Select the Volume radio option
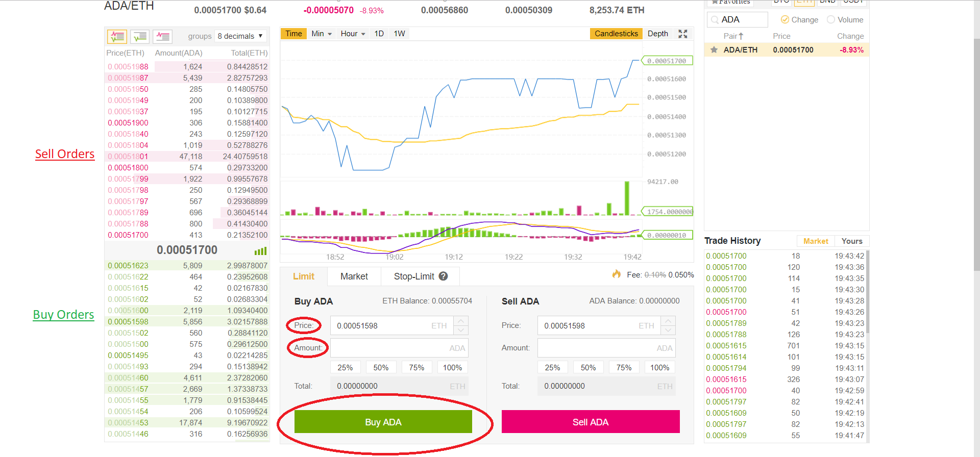 click(x=831, y=20)
